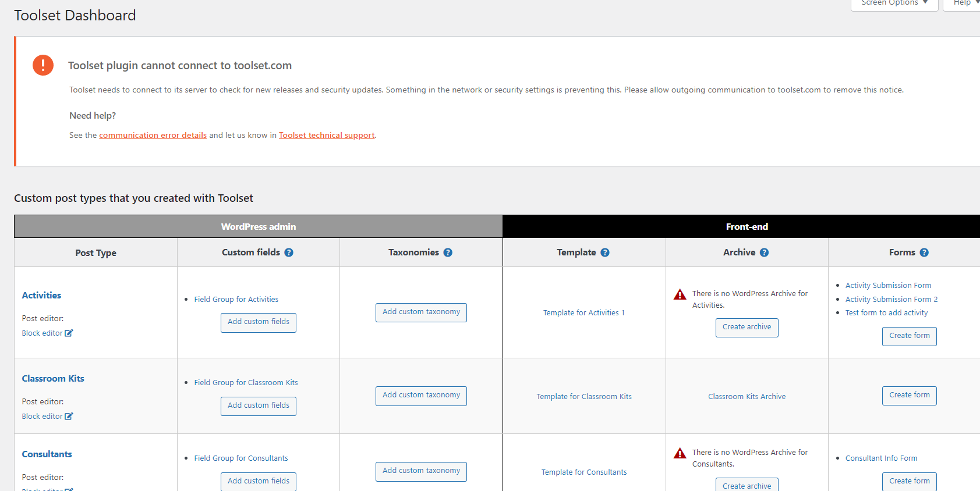Click Add custom fields for Activities

point(259,322)
